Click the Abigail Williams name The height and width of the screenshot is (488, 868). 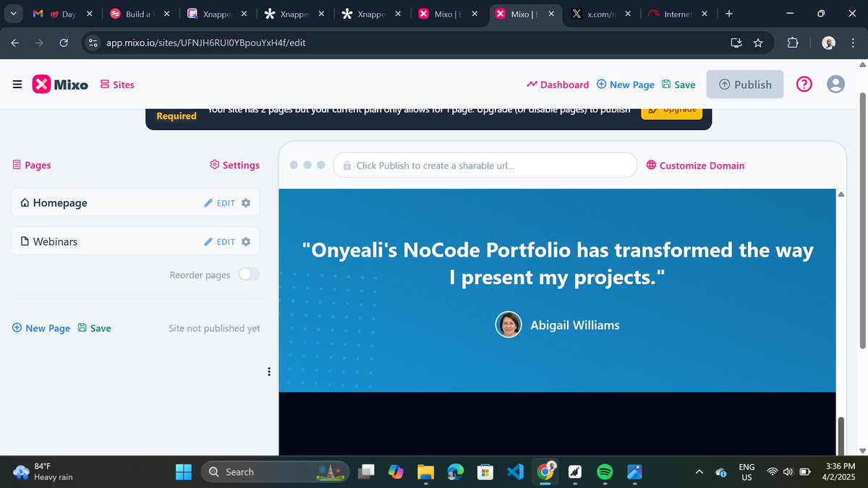pyautogui.click(x=575, y=325)
